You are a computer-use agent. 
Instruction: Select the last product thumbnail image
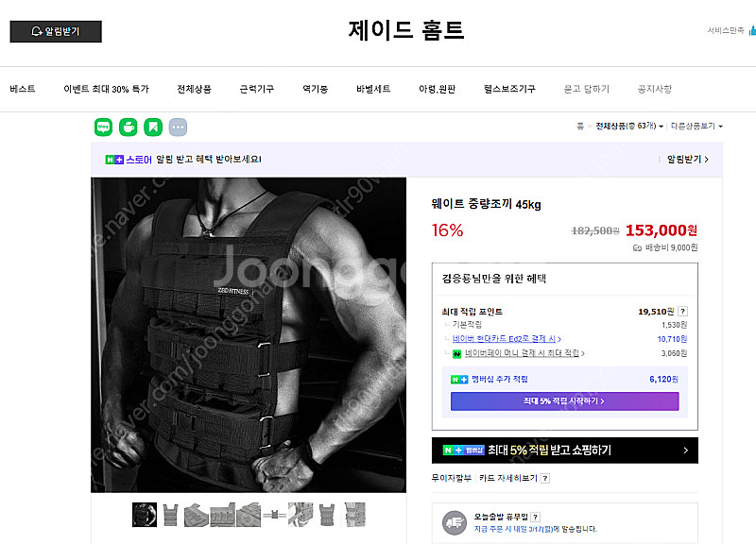click(353, 515)
